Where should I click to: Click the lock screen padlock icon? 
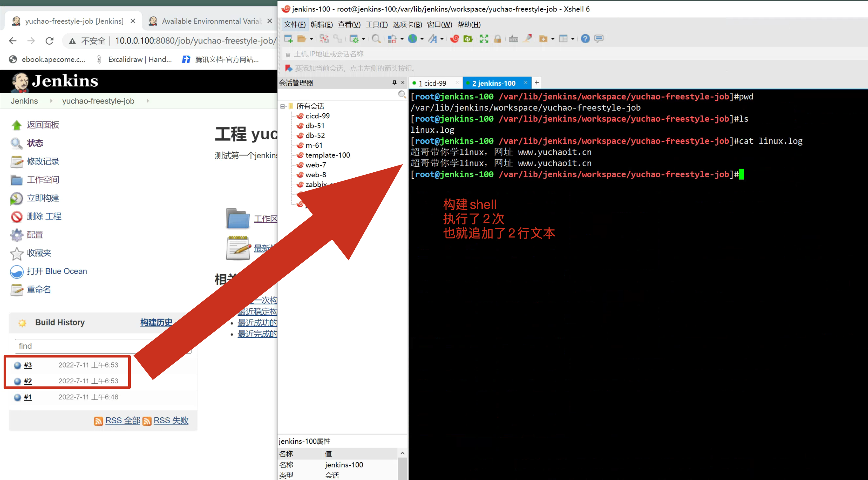pyautogui.click(x=497, y=39)
